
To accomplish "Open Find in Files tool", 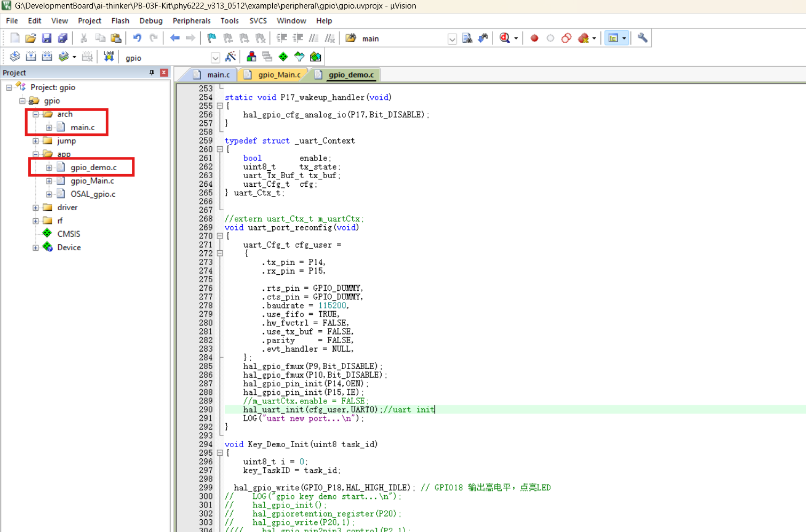I will pyautogui.click(x=351, y=38).
